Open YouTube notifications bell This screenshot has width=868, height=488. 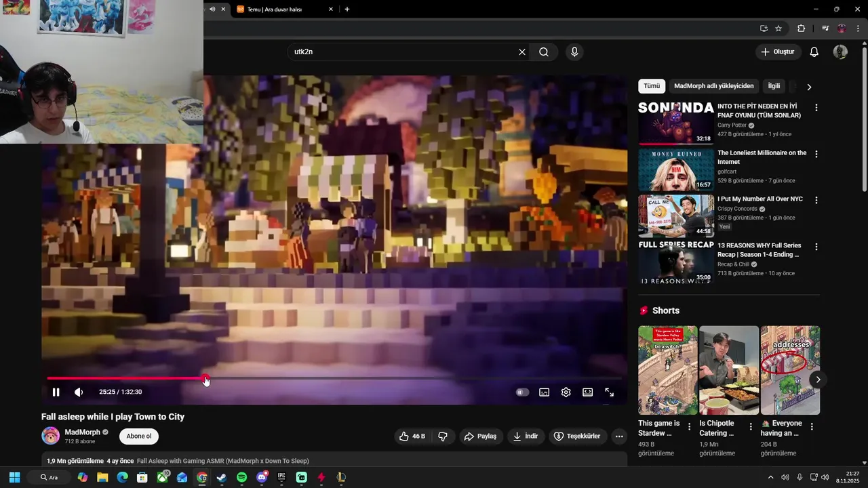click(814, 52)
